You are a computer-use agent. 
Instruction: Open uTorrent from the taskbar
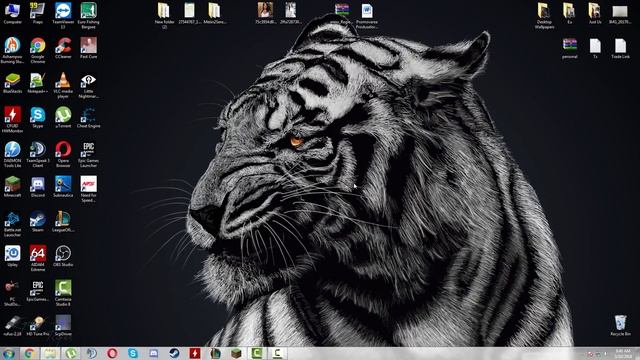(71, 353)
